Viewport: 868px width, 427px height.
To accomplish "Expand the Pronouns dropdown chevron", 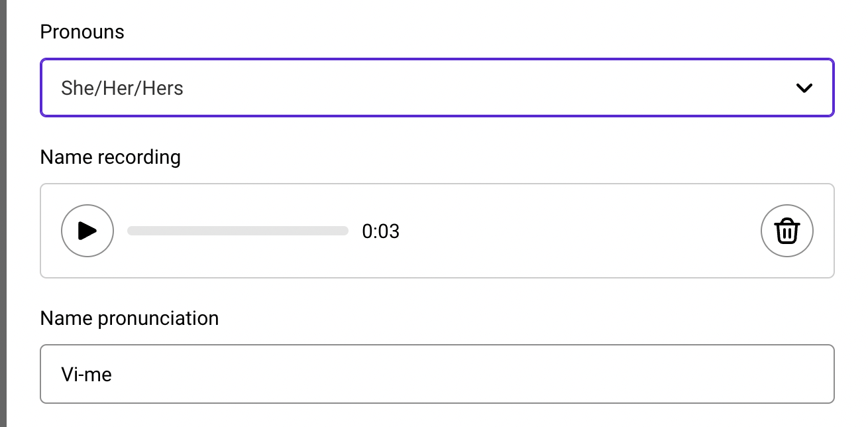I will [804, 88].
